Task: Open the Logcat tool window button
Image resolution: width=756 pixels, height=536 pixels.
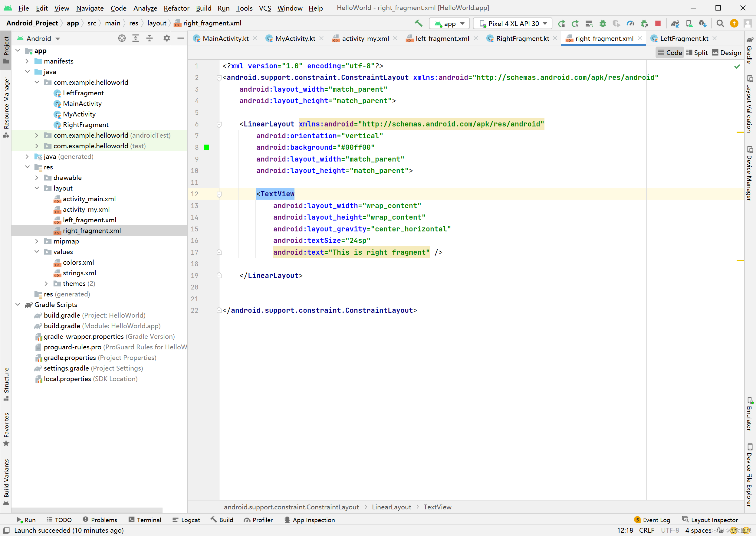Action: pos(186,520)
